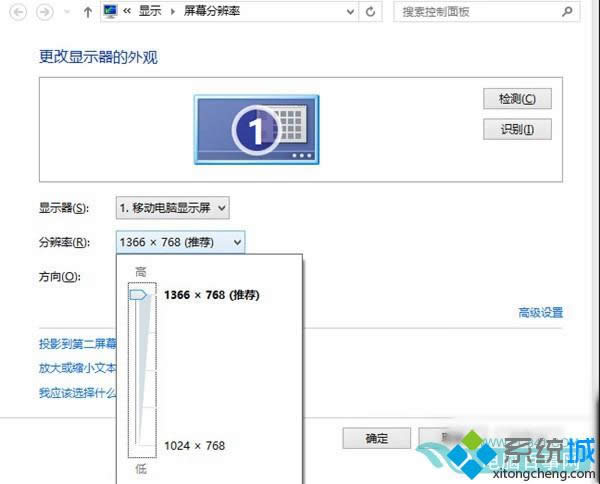Click the arrow between 显示 and 屏幕分辨率
The width and height of the screenshot is (600, 484).
coord(173,12)
